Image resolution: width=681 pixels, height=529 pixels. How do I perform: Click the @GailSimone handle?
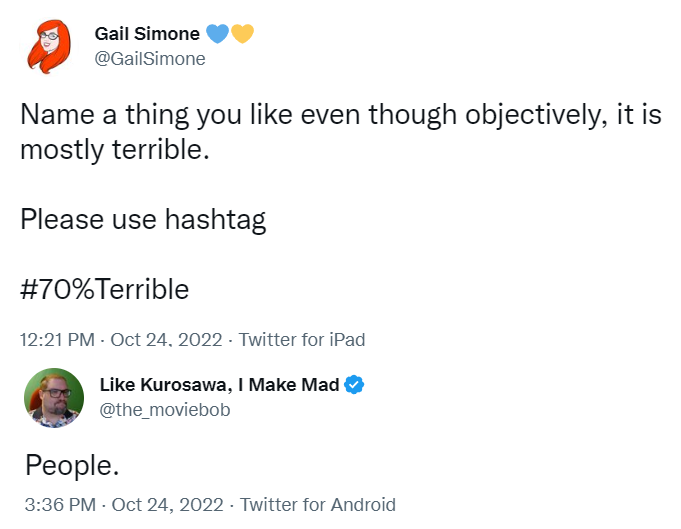[x=150, y=59]
